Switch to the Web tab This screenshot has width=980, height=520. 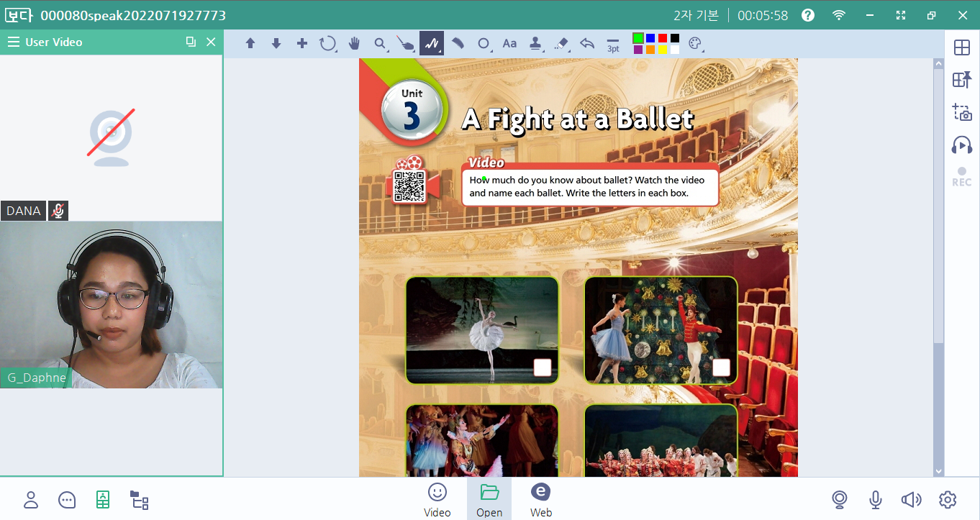coord(541,499)
